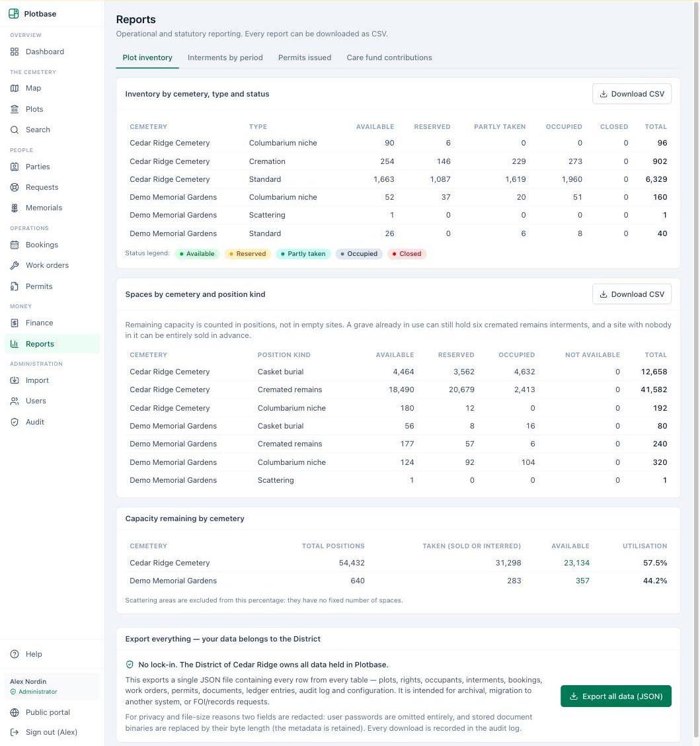700x746 pixels.
Task: Go to Dashboard in sidebar
Action: [45, 52]
